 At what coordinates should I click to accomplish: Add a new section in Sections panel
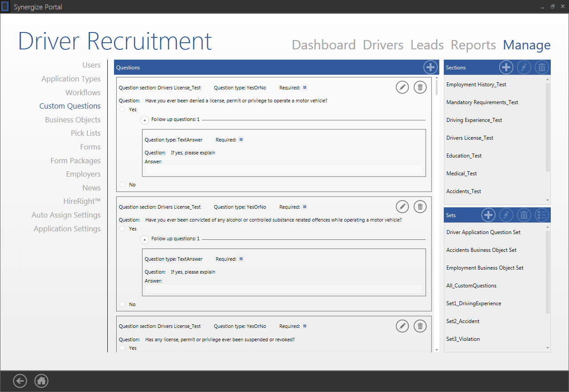(506, 68)
